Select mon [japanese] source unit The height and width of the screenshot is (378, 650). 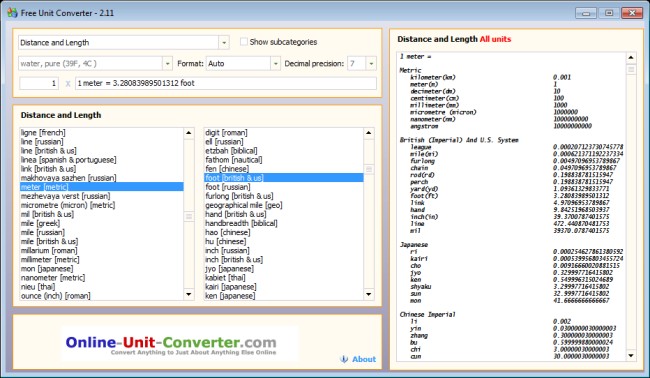tap(102, 269)
